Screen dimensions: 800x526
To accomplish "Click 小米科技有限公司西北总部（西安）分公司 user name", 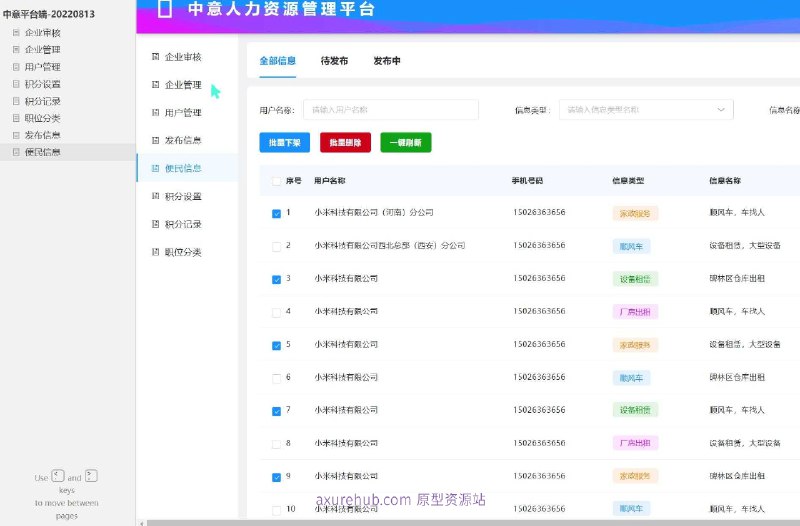I will [390, 245].
